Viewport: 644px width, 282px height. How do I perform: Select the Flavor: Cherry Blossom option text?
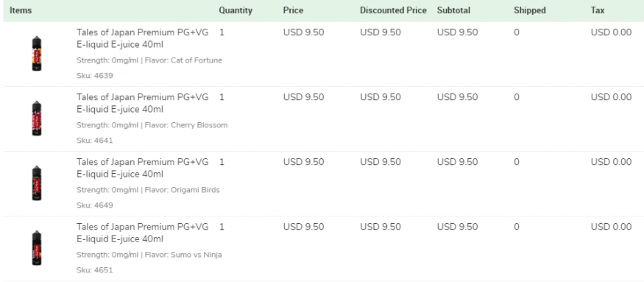tap(186, 125)
